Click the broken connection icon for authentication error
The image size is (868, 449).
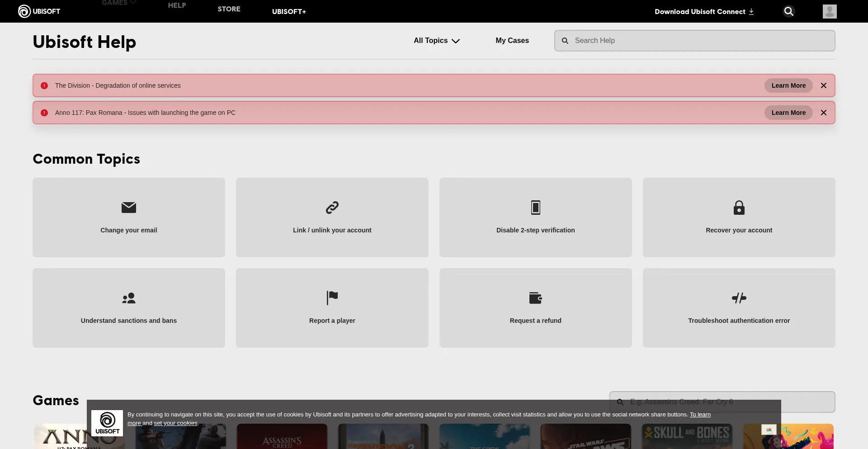739,298
